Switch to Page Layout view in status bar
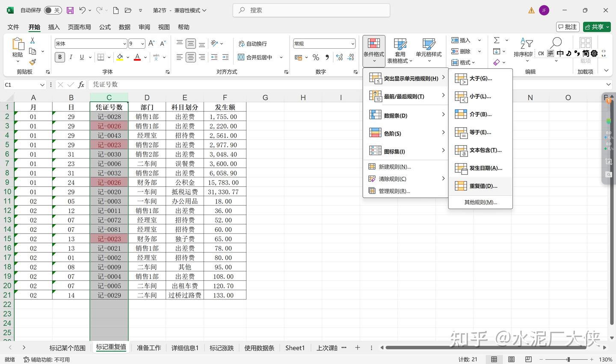The image size is (616, 364). point(512,359)
